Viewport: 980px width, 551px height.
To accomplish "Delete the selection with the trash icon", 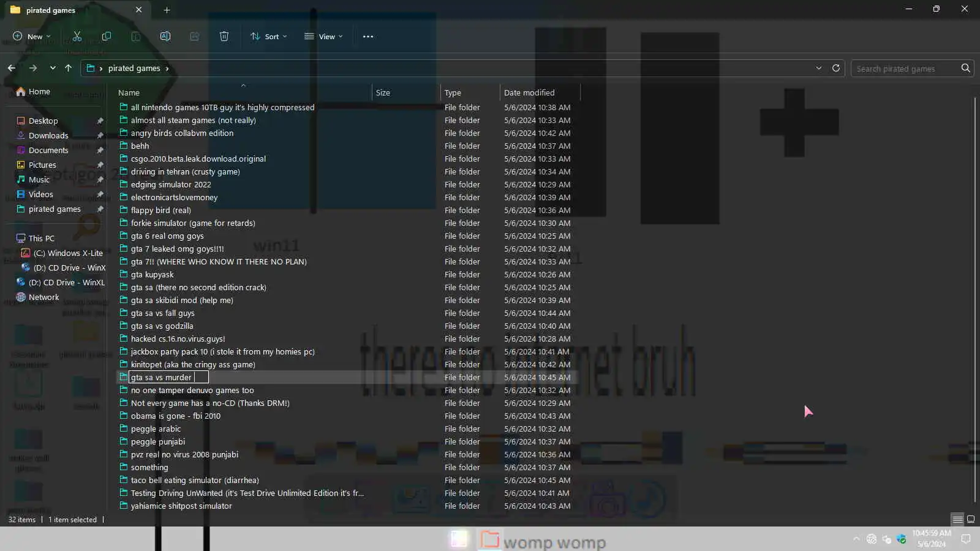I will [224, 36].
